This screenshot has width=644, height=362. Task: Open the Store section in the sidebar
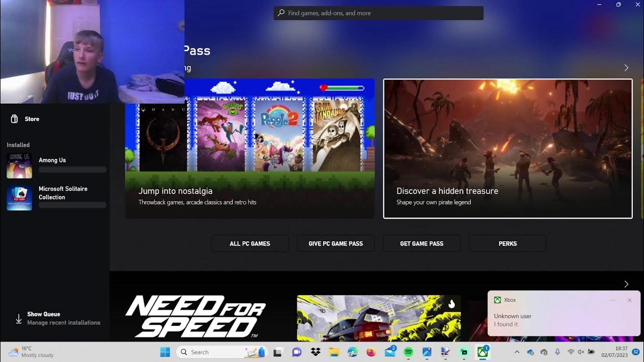click(x=25, y=119)
